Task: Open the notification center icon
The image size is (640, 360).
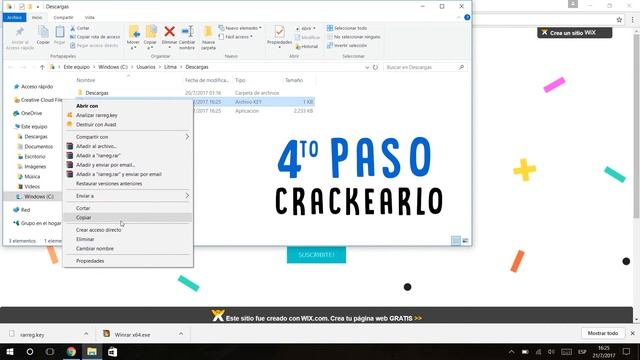Action: pos(627,351)
